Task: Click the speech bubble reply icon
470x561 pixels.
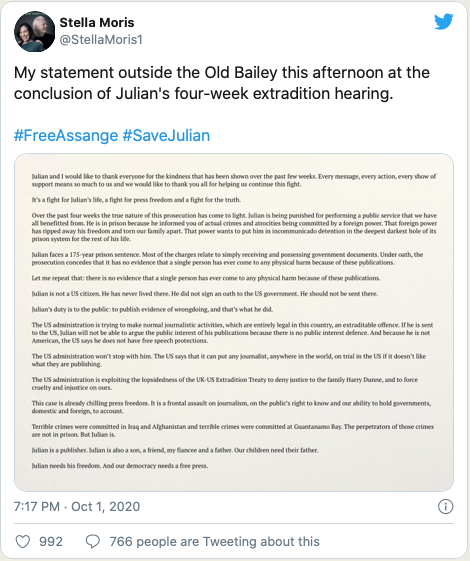Action: [93, 542]
